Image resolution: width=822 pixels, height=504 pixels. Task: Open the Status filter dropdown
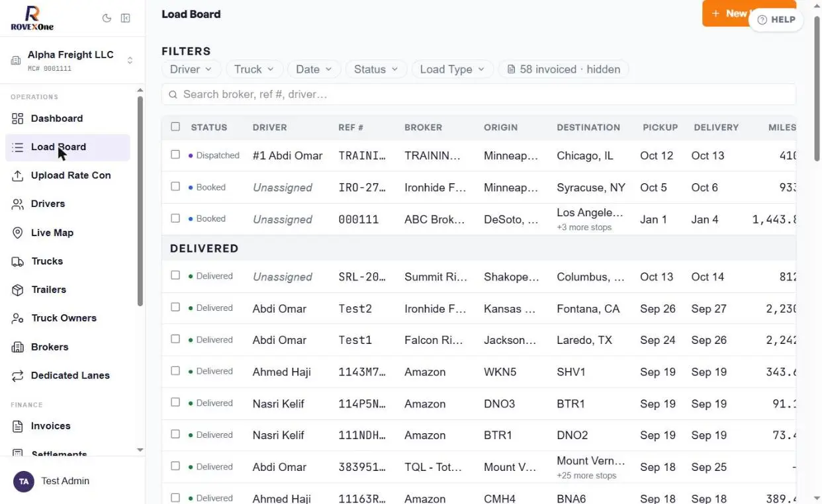coord(376,69)
